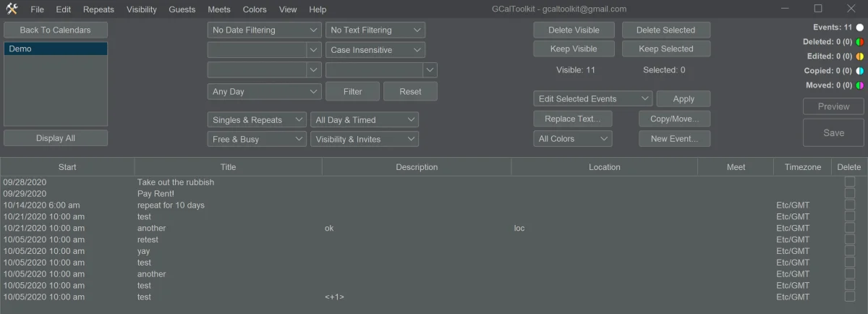The image size is (868, 314).
Task: Click the magenta Moved indicator circle
Action: [x=859, y=85]
